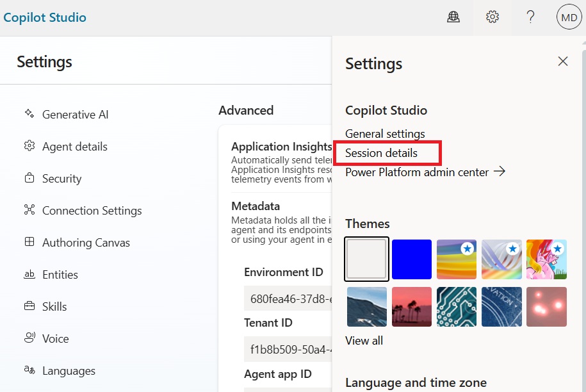Select Agent details in sidebar

[x=74, y=147]
